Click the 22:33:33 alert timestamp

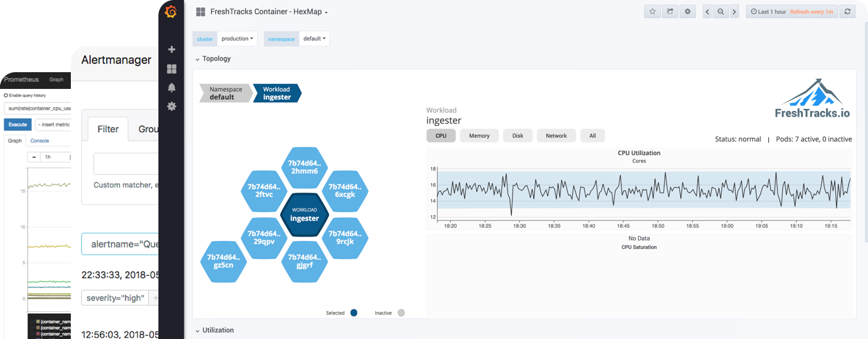(x=120, y=275)
